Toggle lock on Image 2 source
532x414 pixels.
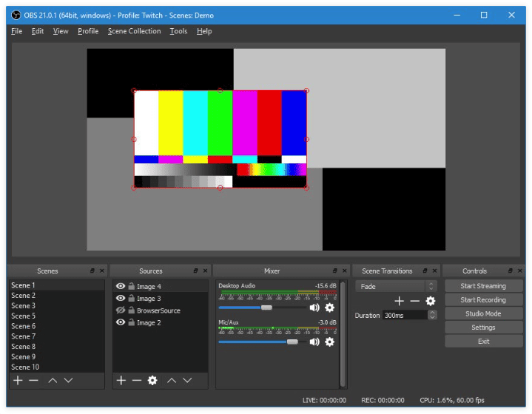(x=131, y=322)
